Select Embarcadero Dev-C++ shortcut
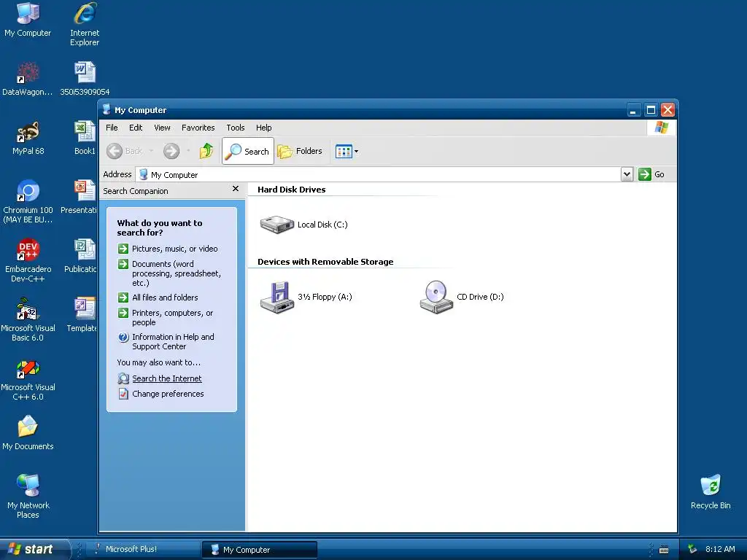747x560 pixels. [x=28, y=261]
